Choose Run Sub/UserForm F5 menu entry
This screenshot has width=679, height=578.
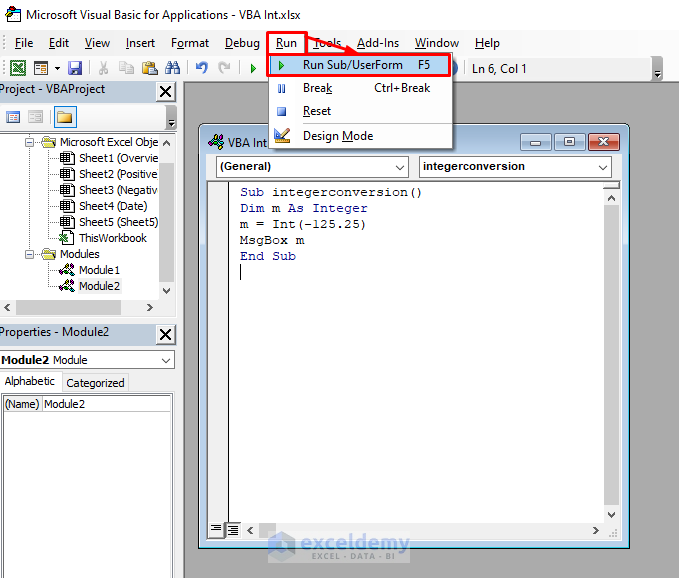click(360, 65)
